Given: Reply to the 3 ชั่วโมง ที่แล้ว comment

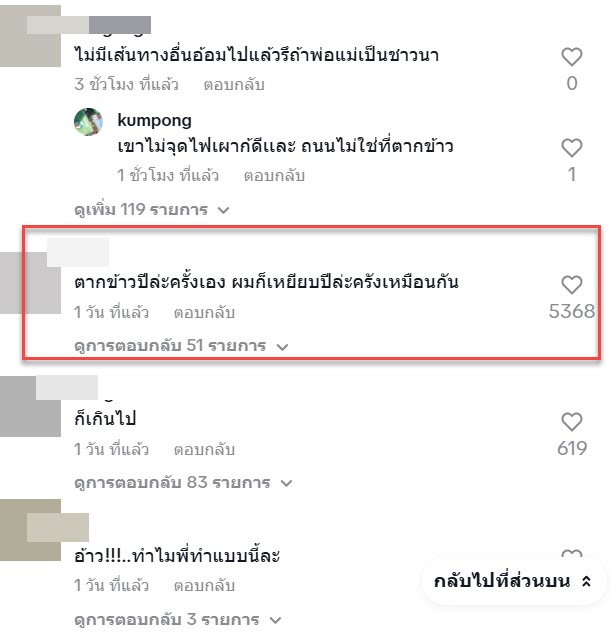Looking at the screenshot, I should 234,85.
